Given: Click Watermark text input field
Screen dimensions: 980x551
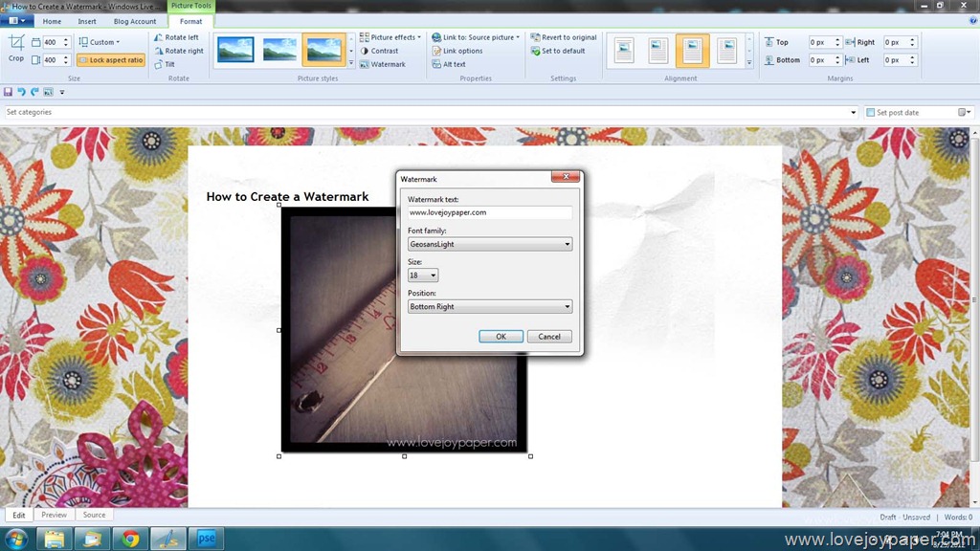Looking at the screenshot, I should click(489, 212).
